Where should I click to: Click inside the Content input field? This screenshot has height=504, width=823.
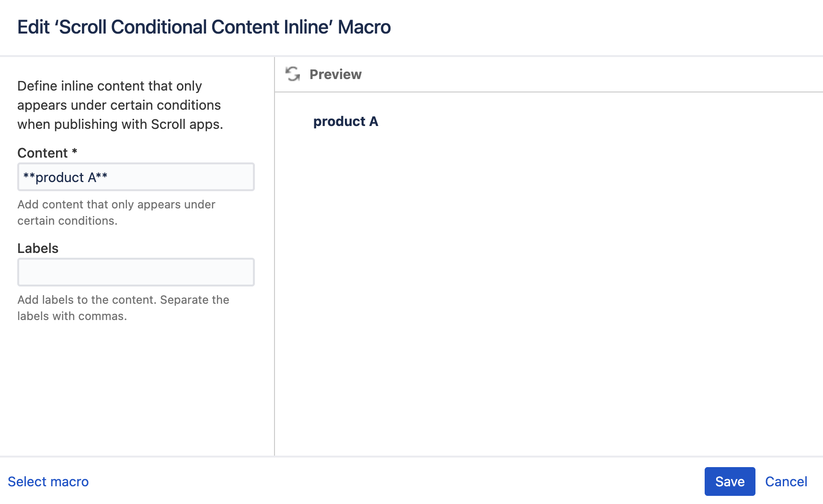(136, 177)
